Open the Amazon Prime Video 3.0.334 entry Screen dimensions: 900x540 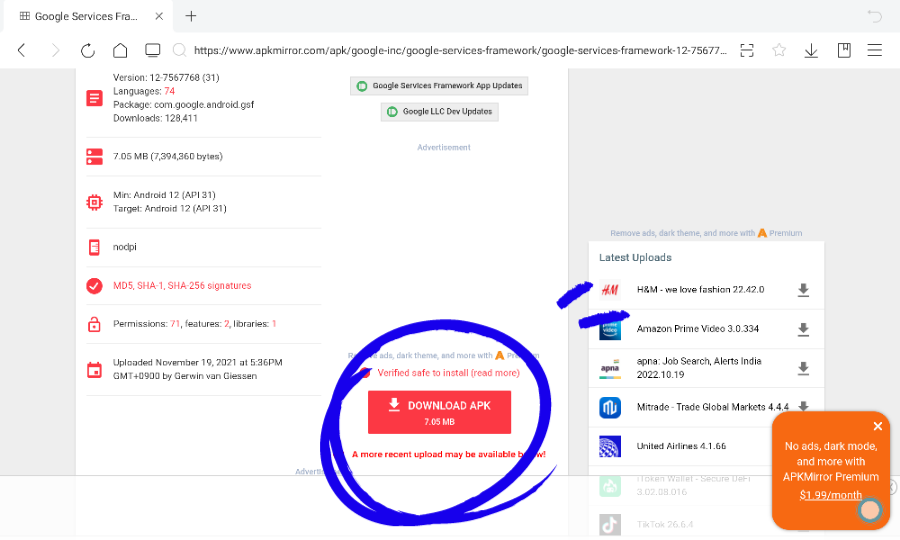(697, 329)
